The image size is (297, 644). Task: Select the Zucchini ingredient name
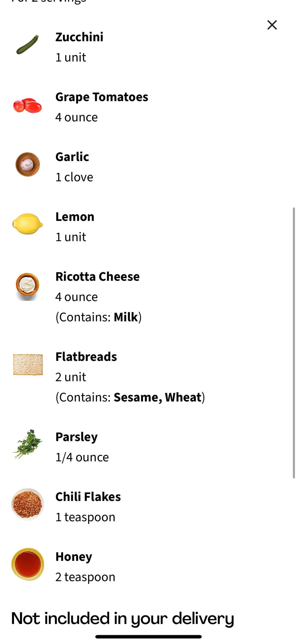click(79, 37)
